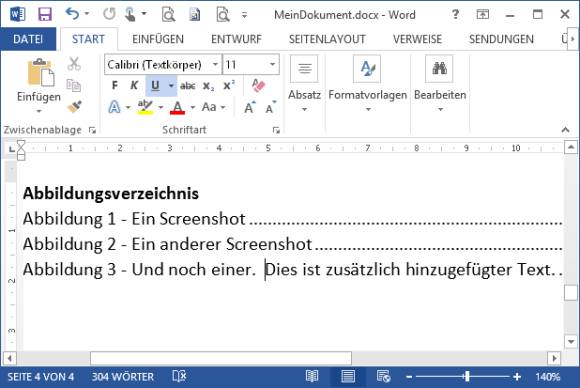
Task: Click the Cut scissors icon
Action: point(74,64)
